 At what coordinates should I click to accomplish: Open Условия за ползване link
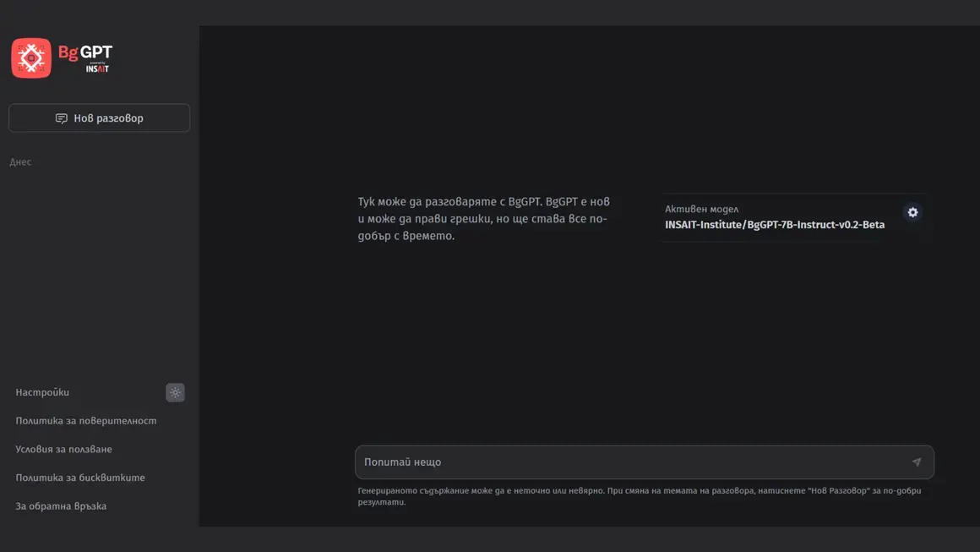[x=63, y=450]
